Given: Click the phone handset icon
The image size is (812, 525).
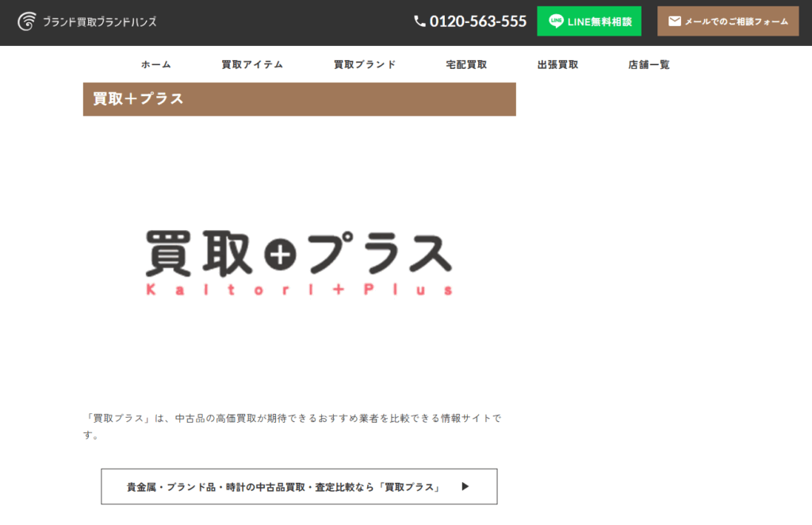Looking at the screenshot, I should click(x=419, y=21).
